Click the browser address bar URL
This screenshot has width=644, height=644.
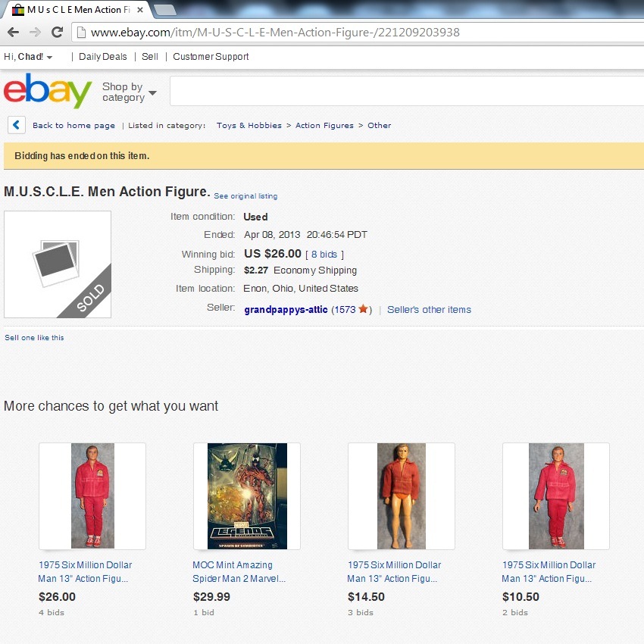pyautogui.click(x=275, y=32)
